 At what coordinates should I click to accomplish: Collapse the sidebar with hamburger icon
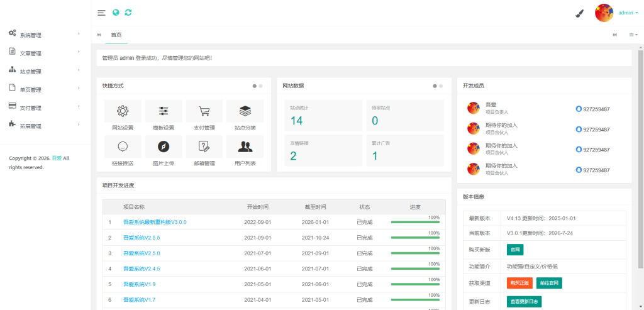tap(101, 13)
